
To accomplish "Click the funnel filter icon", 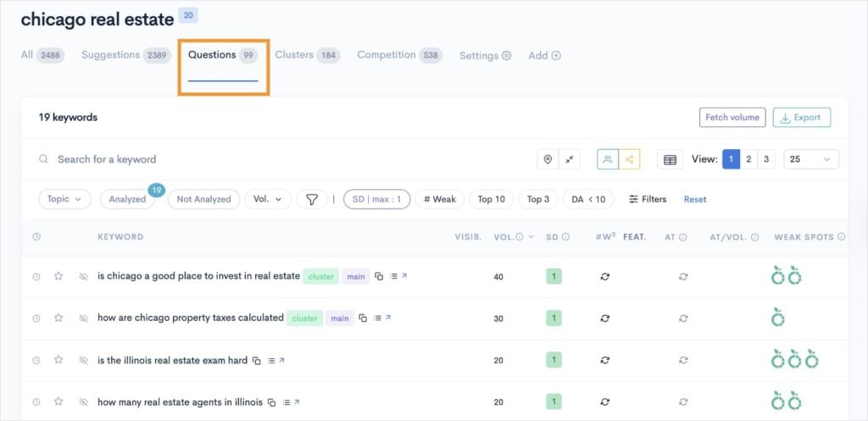I will 312,199.
